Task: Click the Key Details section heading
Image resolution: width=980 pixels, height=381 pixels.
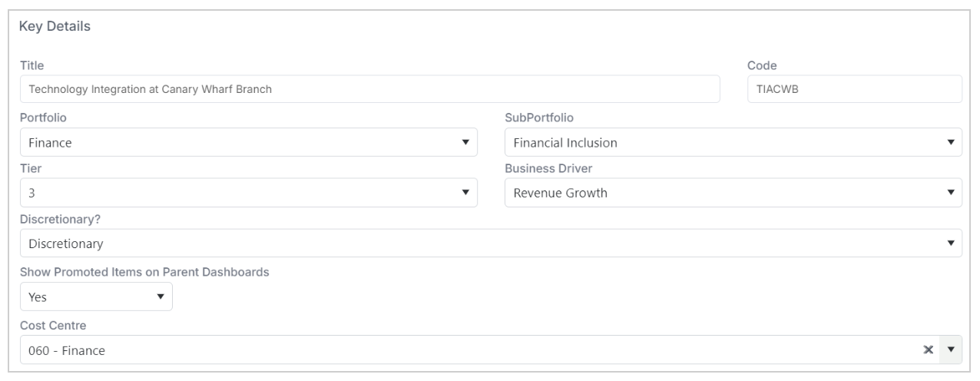Action: pos(55,27)
